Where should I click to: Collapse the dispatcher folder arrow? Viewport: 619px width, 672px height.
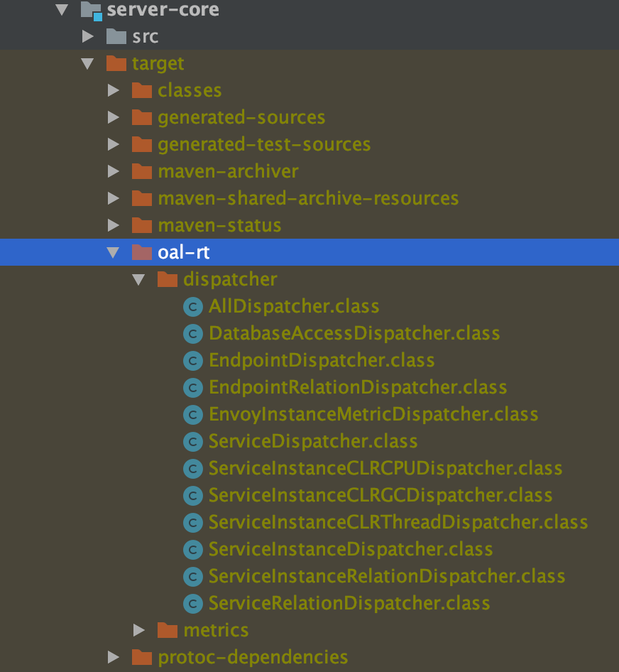(138, 279)
